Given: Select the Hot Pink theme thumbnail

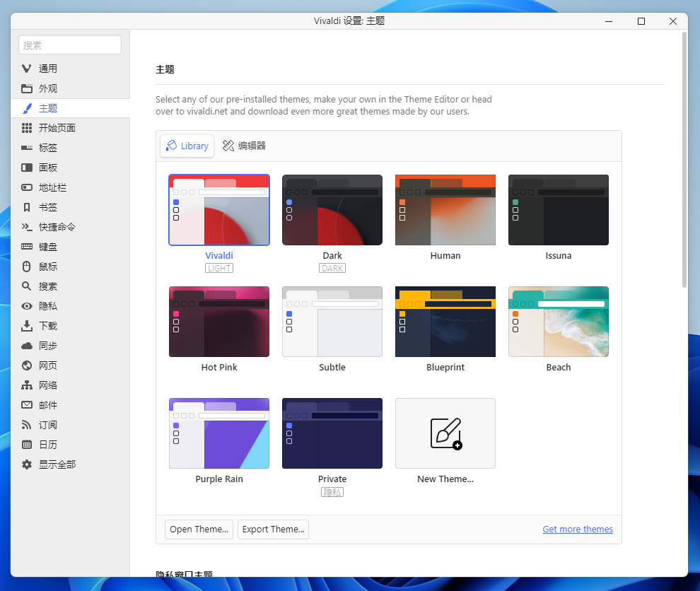Looking at the screenshot, I should 219,322.
